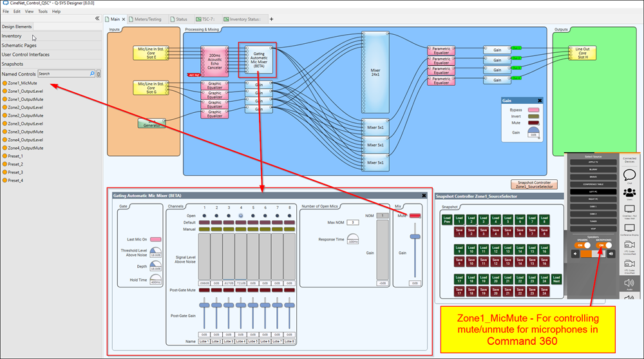Toggle the Microphones ON switch

(x=603, y=245)
